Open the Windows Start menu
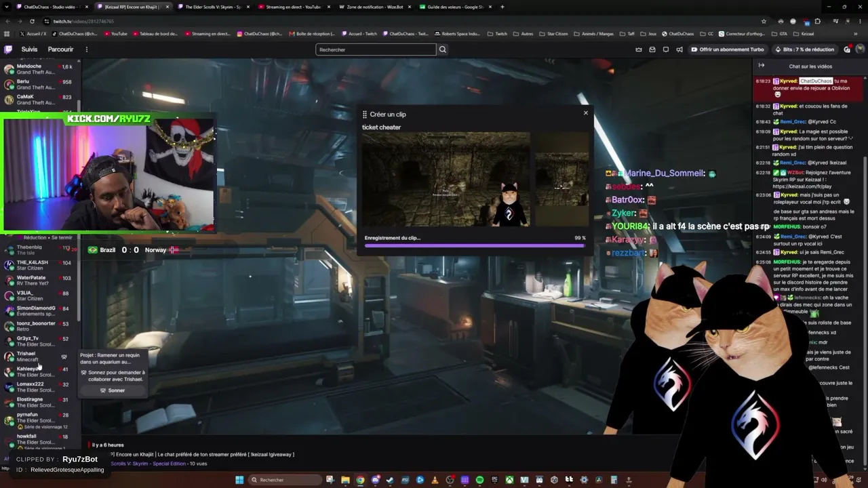 (x=239, y=480)
